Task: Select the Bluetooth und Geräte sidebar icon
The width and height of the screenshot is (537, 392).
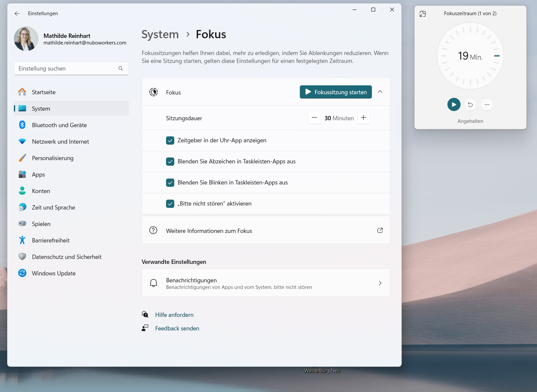Action: click(x=22, y=125)
